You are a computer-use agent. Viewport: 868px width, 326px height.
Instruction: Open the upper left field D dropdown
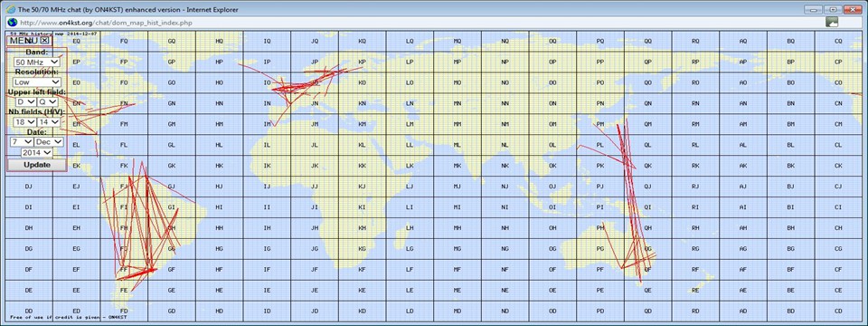pos(25,102)
